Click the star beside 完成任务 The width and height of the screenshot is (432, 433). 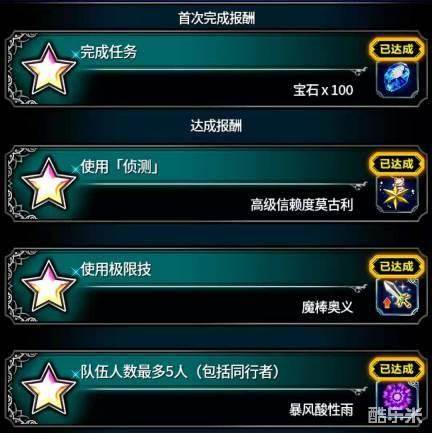point(49,69)
